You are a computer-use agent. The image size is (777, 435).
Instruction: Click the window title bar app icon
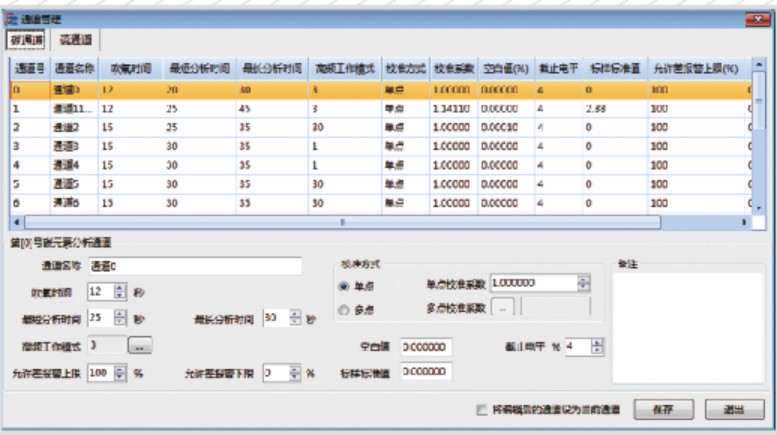pos(12,20)
